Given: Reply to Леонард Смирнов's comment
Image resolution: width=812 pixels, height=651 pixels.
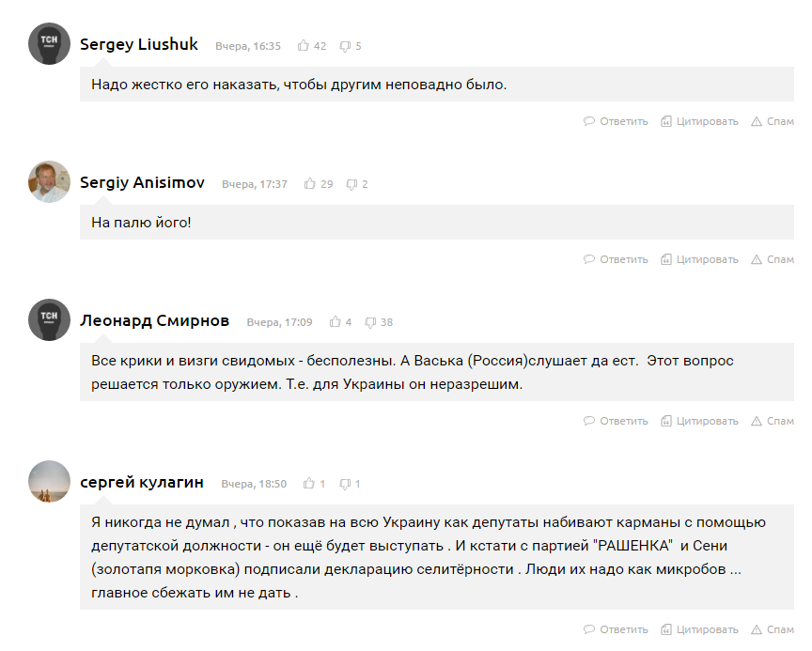Looking at the screenshot, I should pyautogui.click(x=616, y=421).
